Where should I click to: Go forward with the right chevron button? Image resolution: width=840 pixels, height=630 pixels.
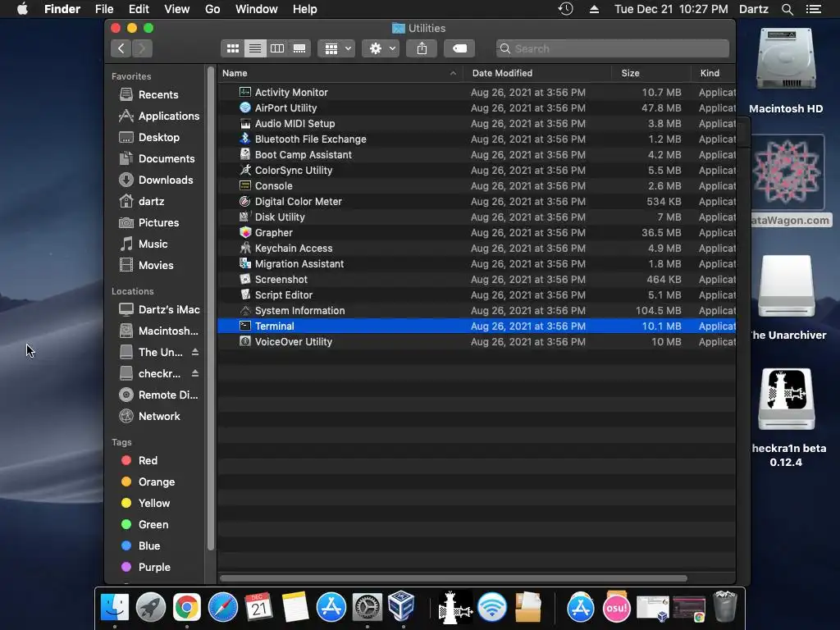click(142, 48)
